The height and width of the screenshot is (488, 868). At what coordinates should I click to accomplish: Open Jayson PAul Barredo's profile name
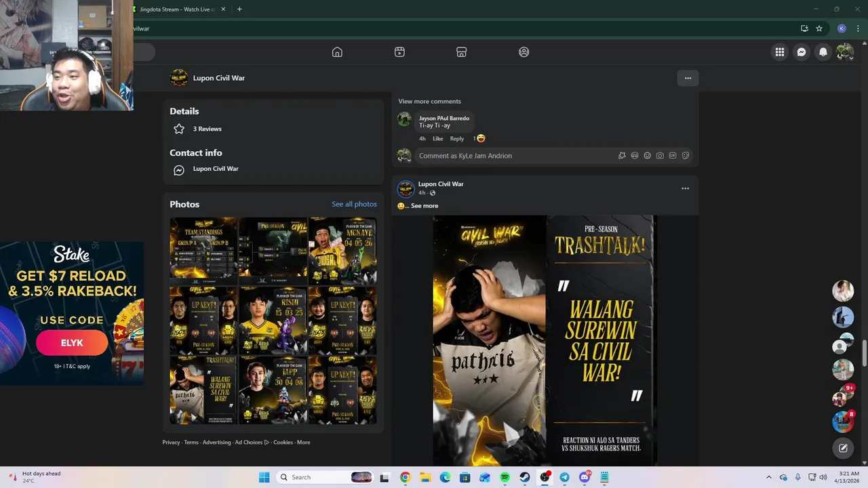pos(444,118)
